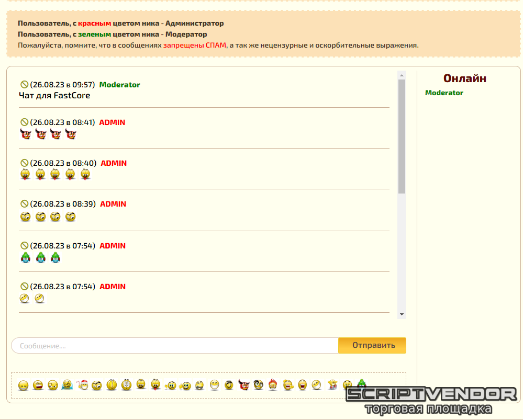Click ADMIN nickname on 08:41 message
Image resolution: width=523 pixels, height=420 pixels.
(x=112, y=122)
